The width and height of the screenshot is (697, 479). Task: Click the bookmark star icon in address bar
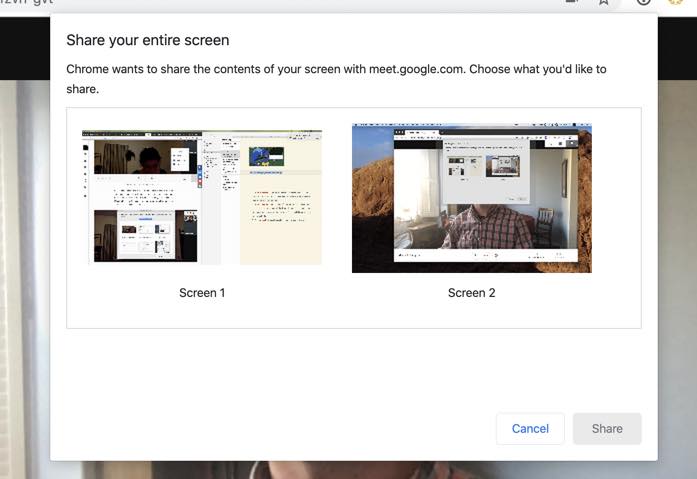pos(603,2)
